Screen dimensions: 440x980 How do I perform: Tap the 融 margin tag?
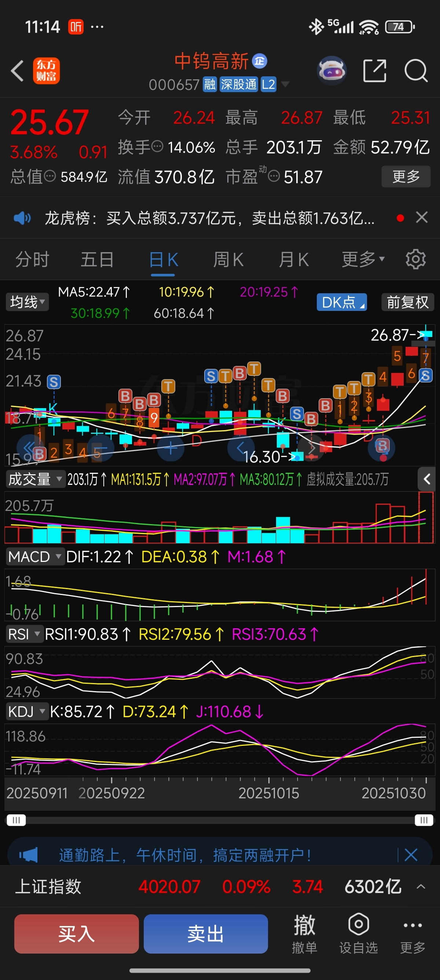pos(210,84)
